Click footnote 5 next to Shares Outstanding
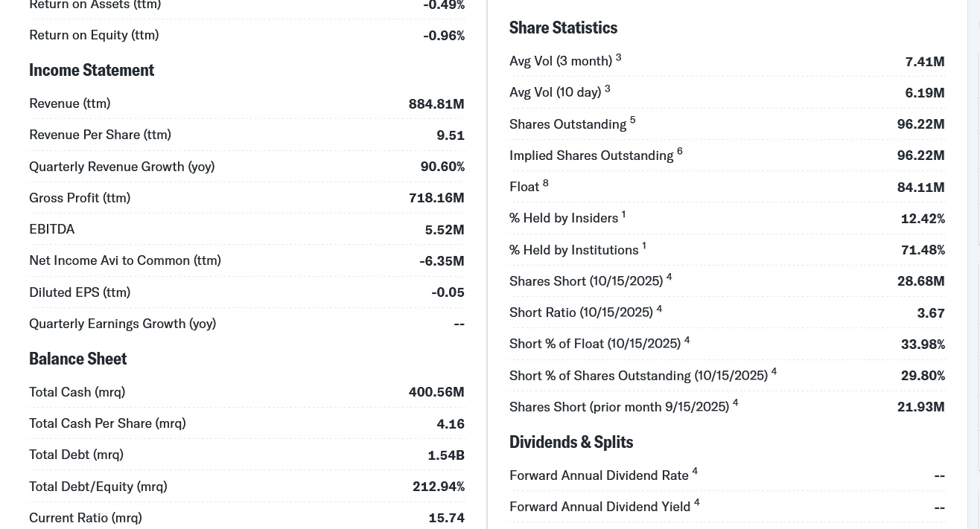The width and height of the screenshot is (980, 529). (632, 120)
